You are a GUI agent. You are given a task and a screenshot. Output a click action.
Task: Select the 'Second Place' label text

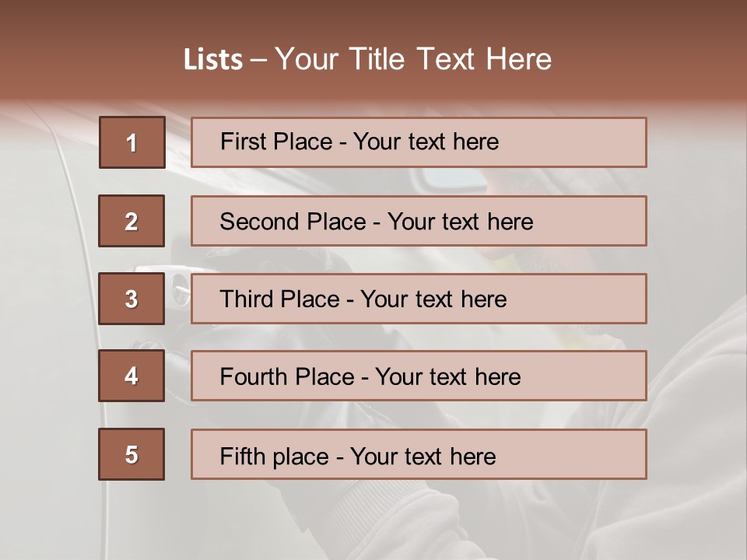pos(292,222)
